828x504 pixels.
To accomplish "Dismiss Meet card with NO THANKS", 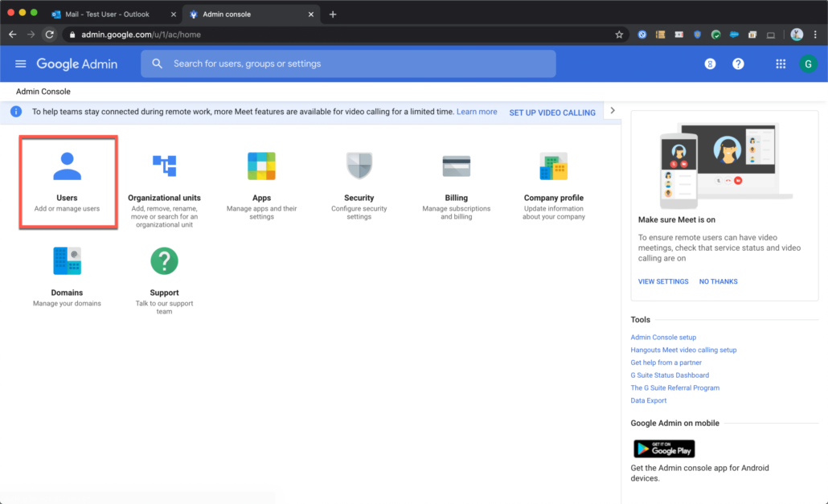I will click(718, 281).
